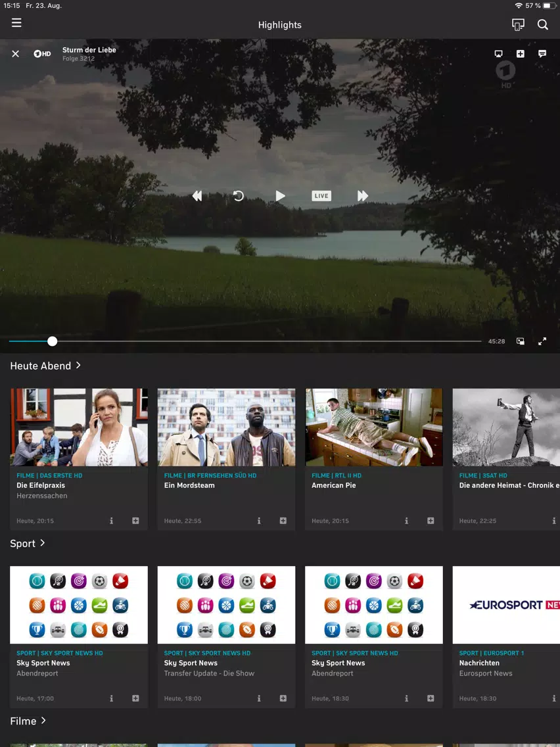
Task: Open search with magnifier icon
Action: pyautogui.click(x=543, y=24)
